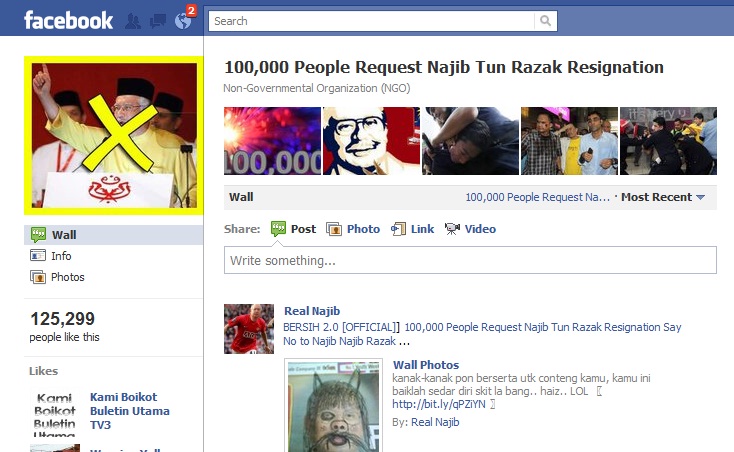Click the page title heading
This screenshot has height=452, width=734.
click(x=444, y=67)
